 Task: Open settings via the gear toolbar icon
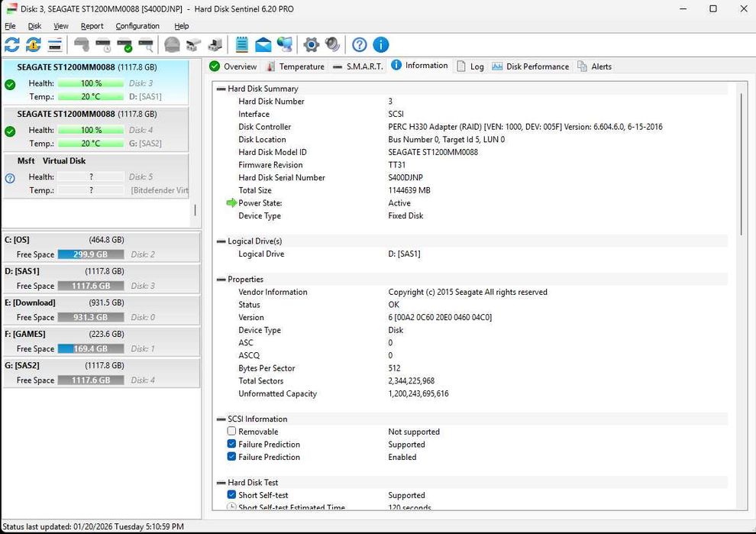click(x=311, y=45)
